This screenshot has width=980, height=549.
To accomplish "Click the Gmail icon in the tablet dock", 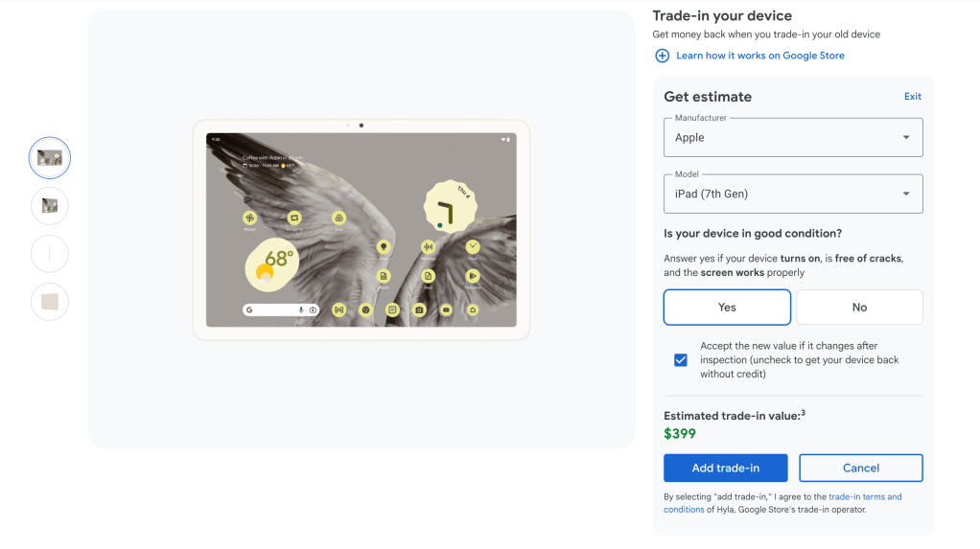I will [338, 309].
